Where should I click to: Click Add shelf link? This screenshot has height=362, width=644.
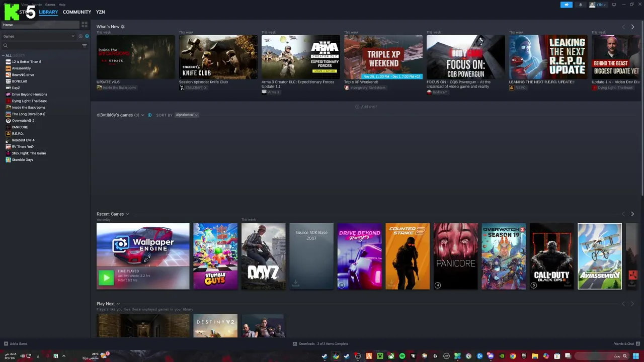(366, 107)
